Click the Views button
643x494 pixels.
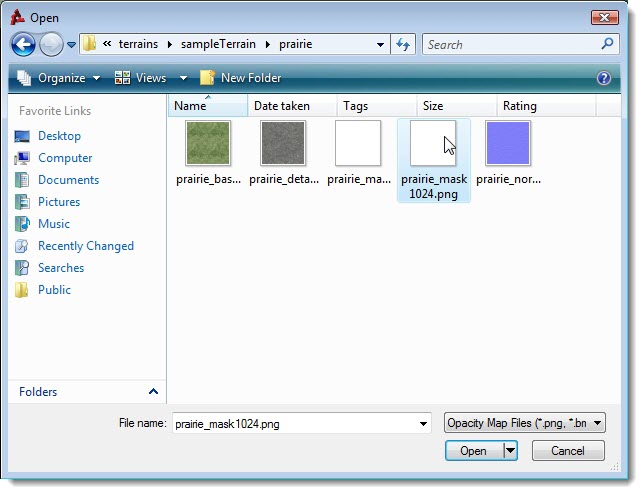point(141,77)
